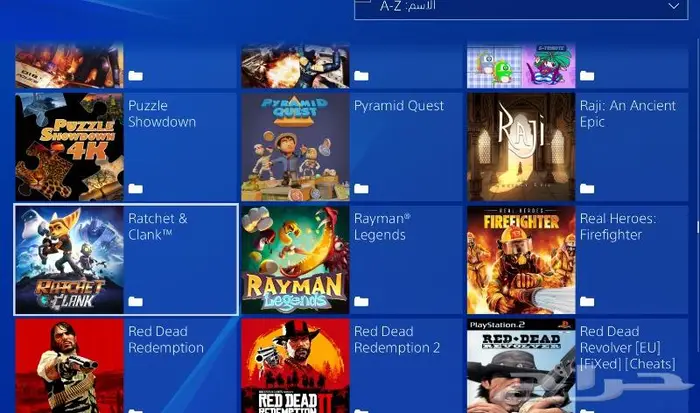Image resolution: width=700 pixels, height=413 pixels.
Task: Click the folder icon on the Raji tile
Action: (x=587, y=188)
